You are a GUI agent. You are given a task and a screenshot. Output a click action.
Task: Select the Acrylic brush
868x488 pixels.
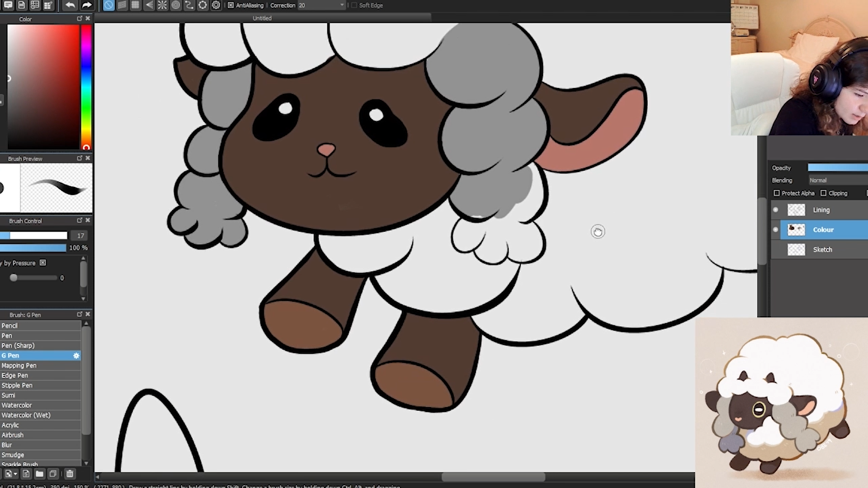[x=40, y=425]
